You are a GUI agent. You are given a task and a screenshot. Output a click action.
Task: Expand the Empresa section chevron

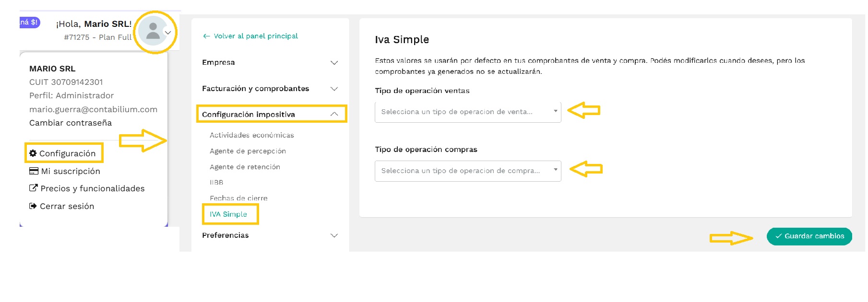tap(334, 63)
